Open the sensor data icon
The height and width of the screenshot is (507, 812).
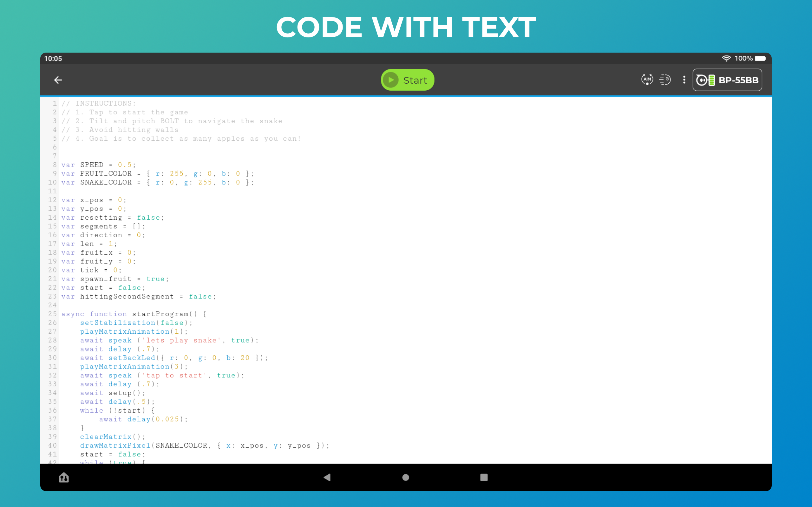[x=665, y=80]
